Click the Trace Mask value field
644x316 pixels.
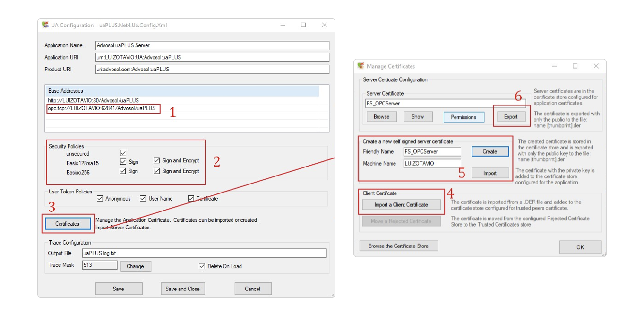coord(100,265)
